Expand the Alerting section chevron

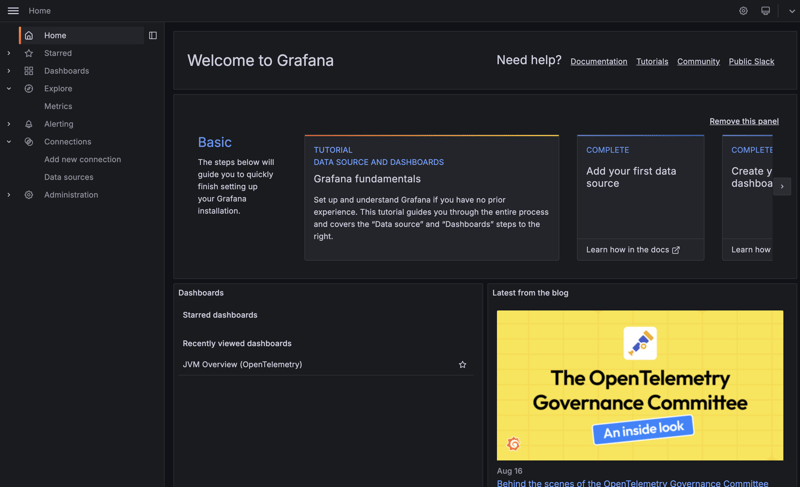[9, 124]
